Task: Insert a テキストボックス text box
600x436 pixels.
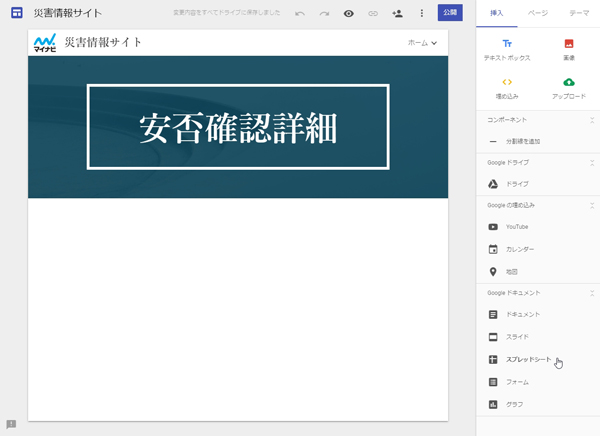Action: point(507,50)
